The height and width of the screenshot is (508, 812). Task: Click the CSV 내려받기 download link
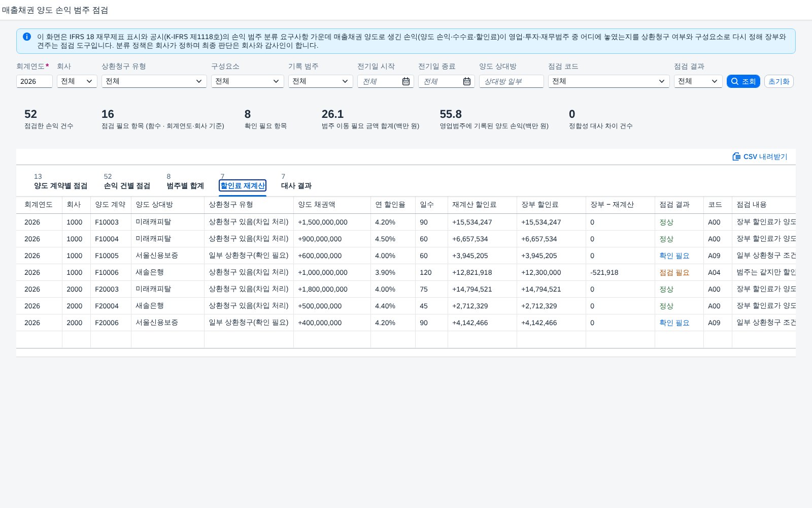(760, 156)
